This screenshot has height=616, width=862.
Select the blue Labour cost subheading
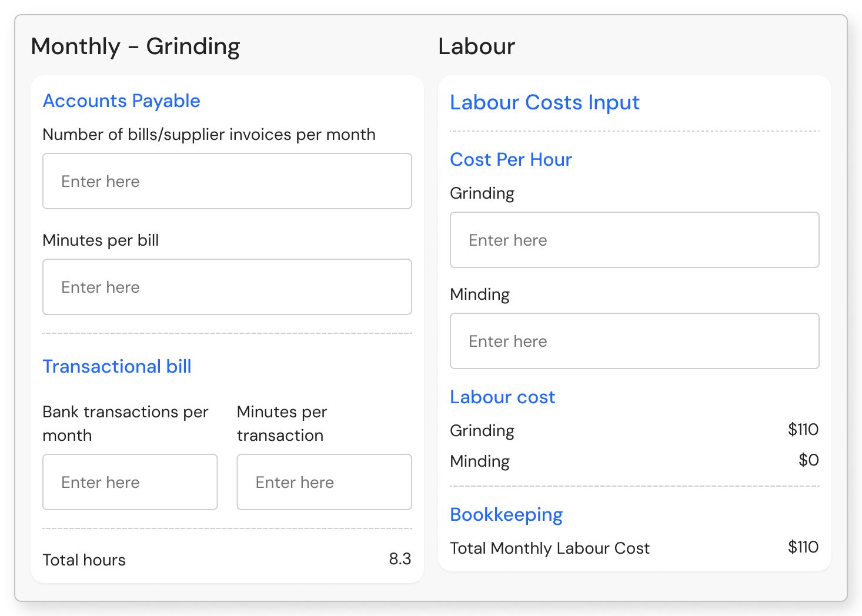pyautogui.click(x=502, y=397)
